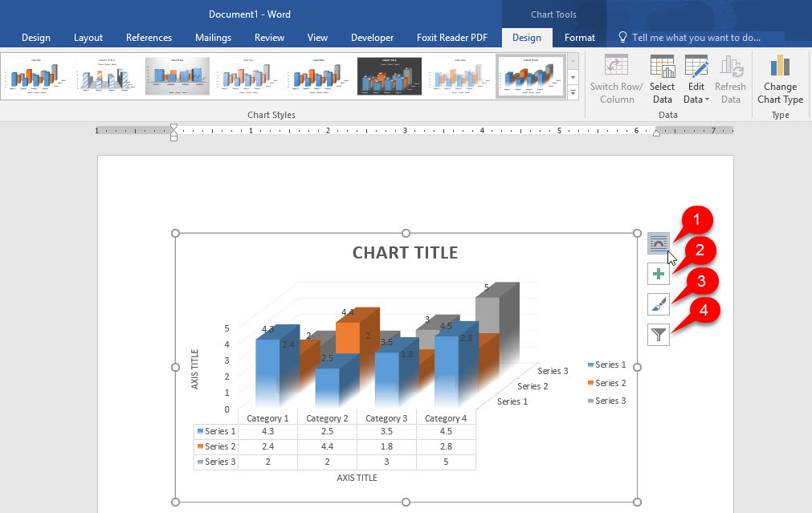Click Change Chart Type

[780, 80]
